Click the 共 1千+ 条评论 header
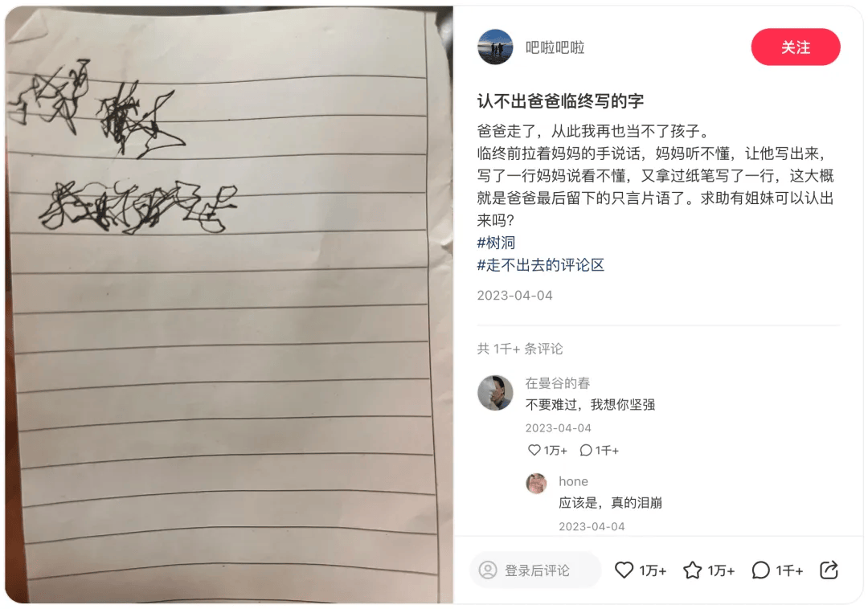Image resolution: width=868 pixels, height=609 pixels. coord(520,349)
